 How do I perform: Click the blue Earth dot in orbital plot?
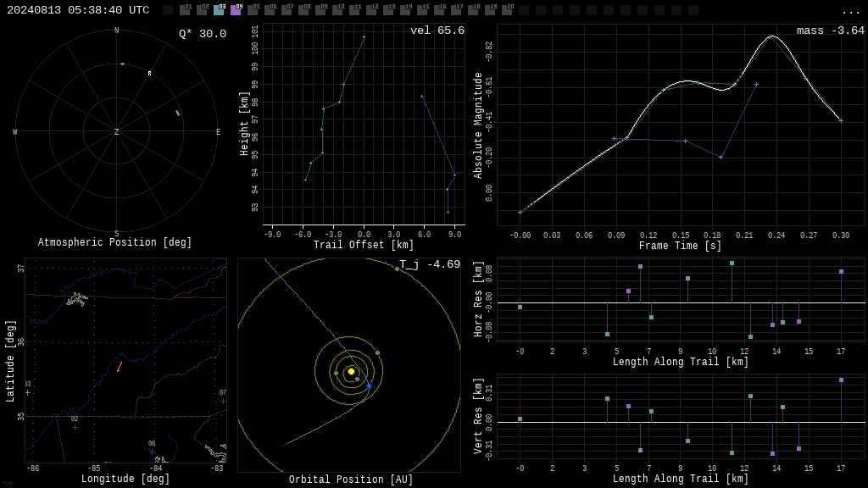pos(370,385)
